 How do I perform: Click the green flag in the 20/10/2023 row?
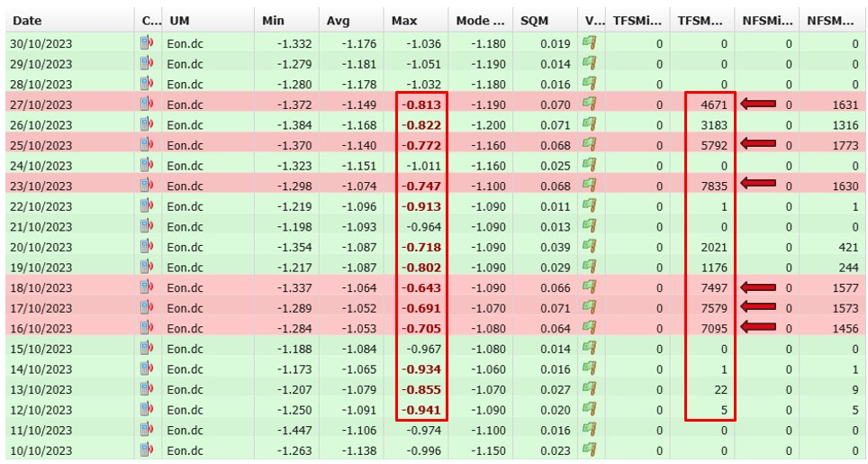click(x=591, y=247)
